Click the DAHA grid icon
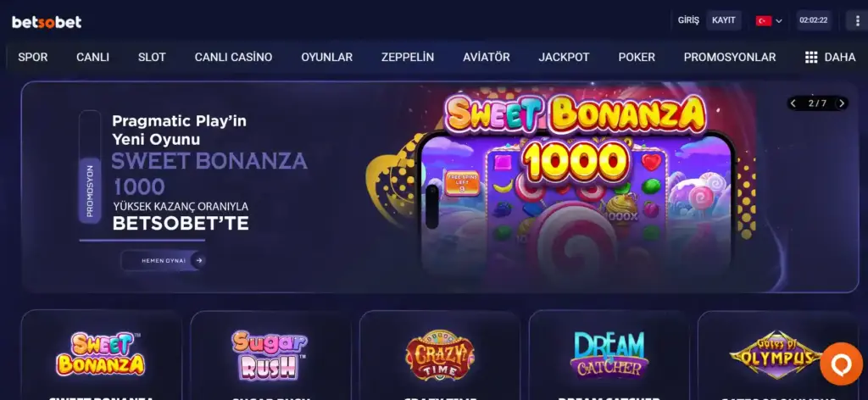The height and width of the screenshot is (400, 868). 811,57
